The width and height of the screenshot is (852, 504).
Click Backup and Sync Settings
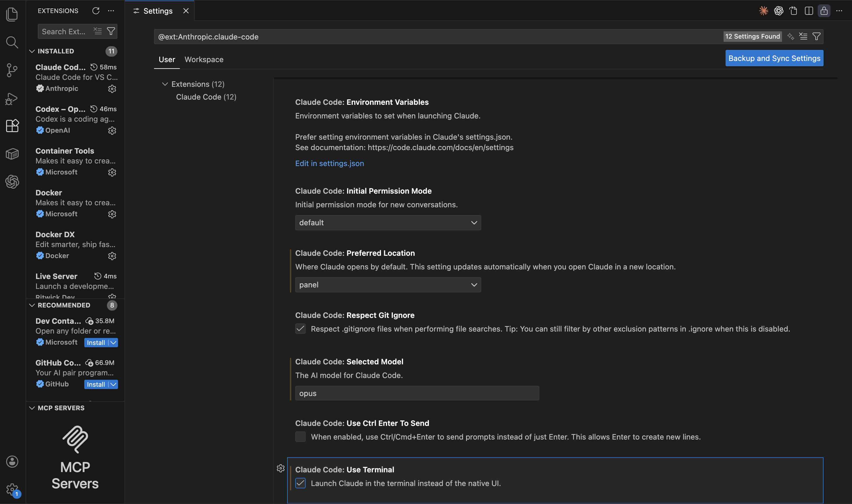(774, 58)
